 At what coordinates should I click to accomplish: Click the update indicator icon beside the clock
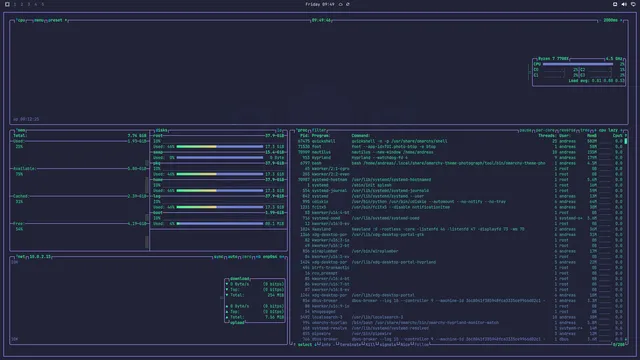pyautogui.click(x=348, y=4)
